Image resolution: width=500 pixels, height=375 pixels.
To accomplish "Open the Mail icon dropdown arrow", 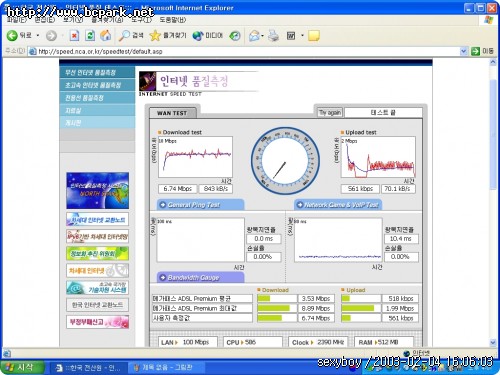I will coord(263,36).
